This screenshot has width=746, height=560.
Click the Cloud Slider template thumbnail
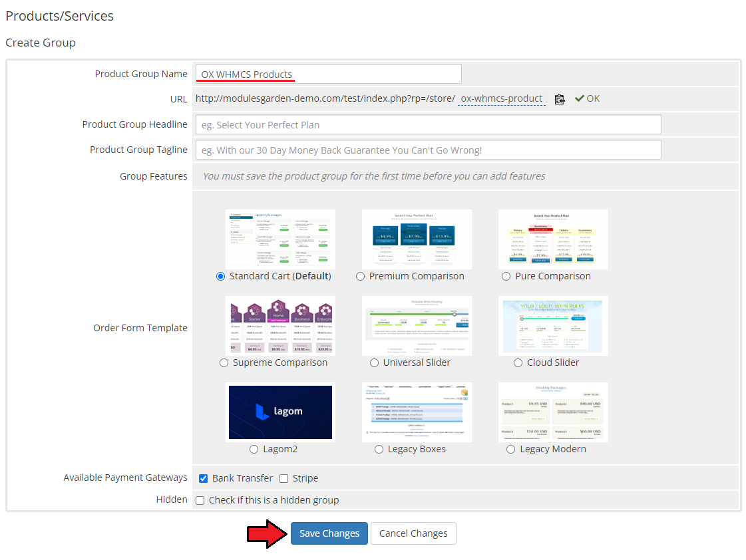[x=553, y=326]
